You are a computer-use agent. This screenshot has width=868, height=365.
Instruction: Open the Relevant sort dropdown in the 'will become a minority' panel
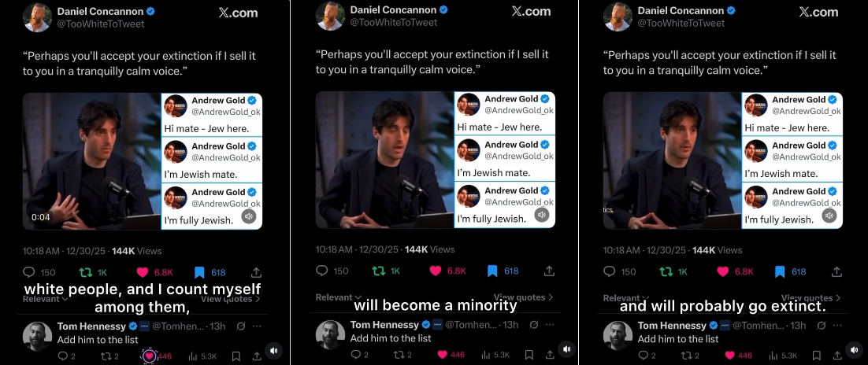338,297
